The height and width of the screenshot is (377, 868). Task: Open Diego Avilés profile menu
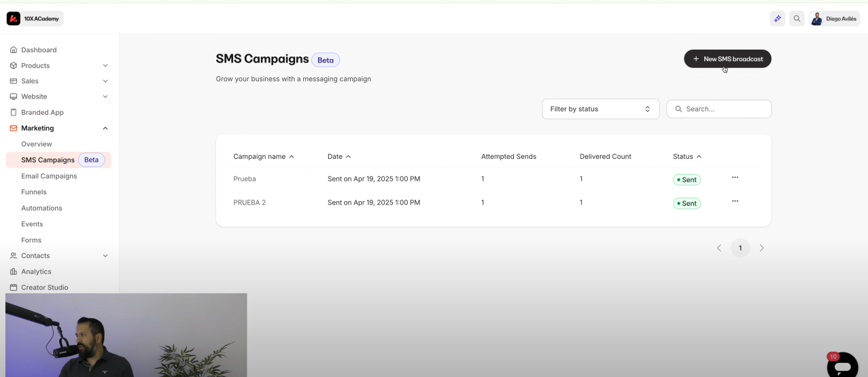point(835,18)
